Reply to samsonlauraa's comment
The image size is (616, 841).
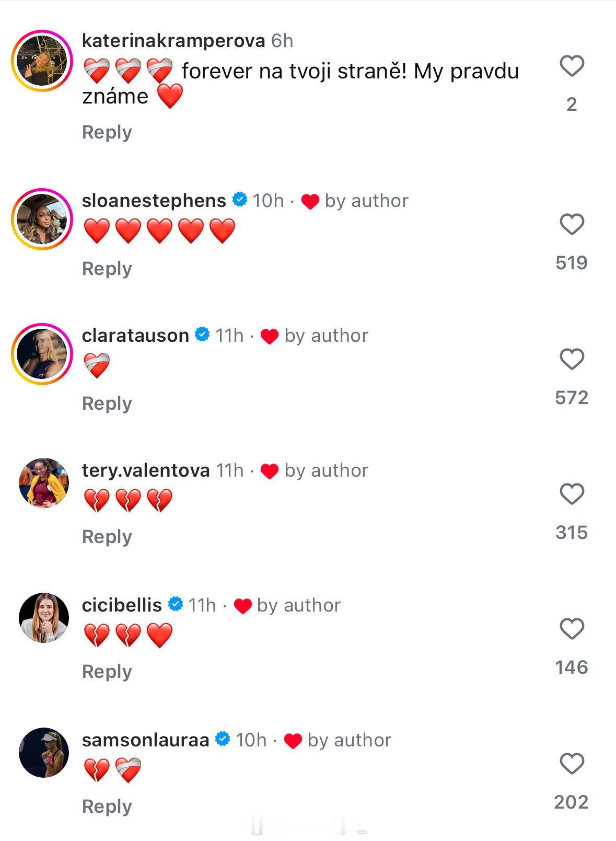pyautogui.click(x=107, y=807)
